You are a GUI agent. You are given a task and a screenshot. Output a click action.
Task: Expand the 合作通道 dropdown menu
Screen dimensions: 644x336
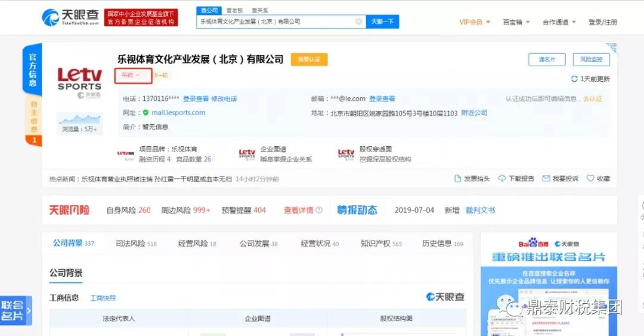pos(559,22)
